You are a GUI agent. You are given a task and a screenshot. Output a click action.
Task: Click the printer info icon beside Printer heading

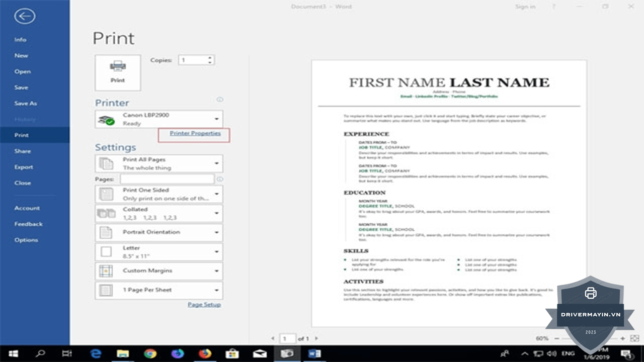tap(220, 100)
